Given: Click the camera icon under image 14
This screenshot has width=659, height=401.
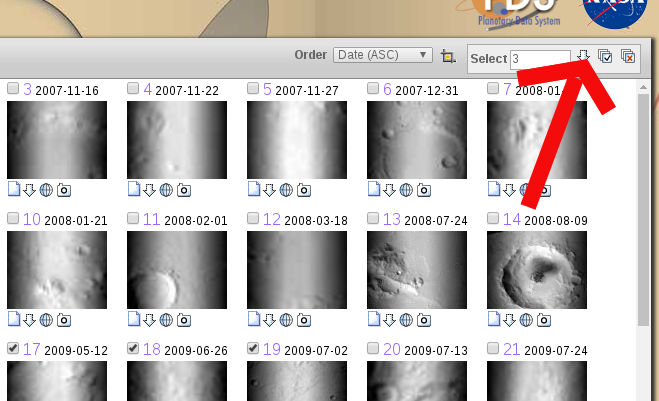Looking at the screenshot, I should [544, 320].
